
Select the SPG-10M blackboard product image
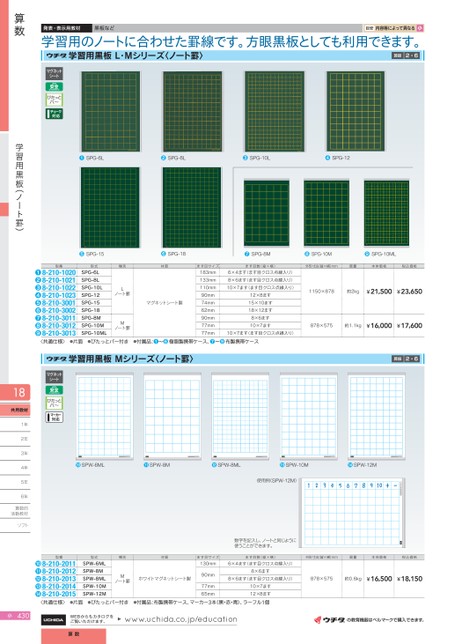click(x=326, y=213)
